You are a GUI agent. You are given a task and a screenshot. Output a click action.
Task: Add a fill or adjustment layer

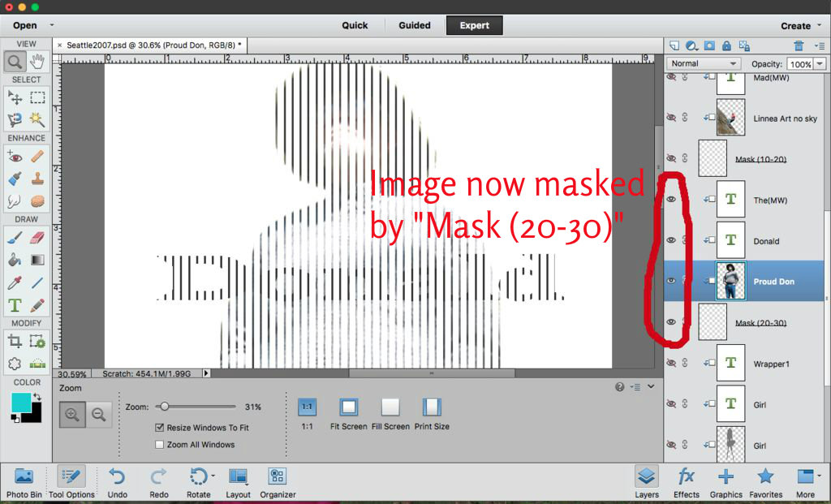pyautogui.click(x=691, y=46)
